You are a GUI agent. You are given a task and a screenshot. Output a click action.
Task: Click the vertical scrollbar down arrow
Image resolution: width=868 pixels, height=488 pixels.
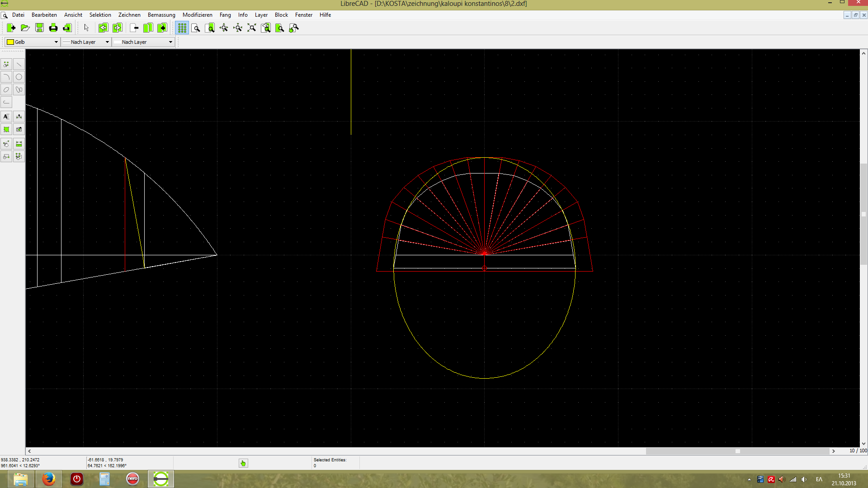863,444
